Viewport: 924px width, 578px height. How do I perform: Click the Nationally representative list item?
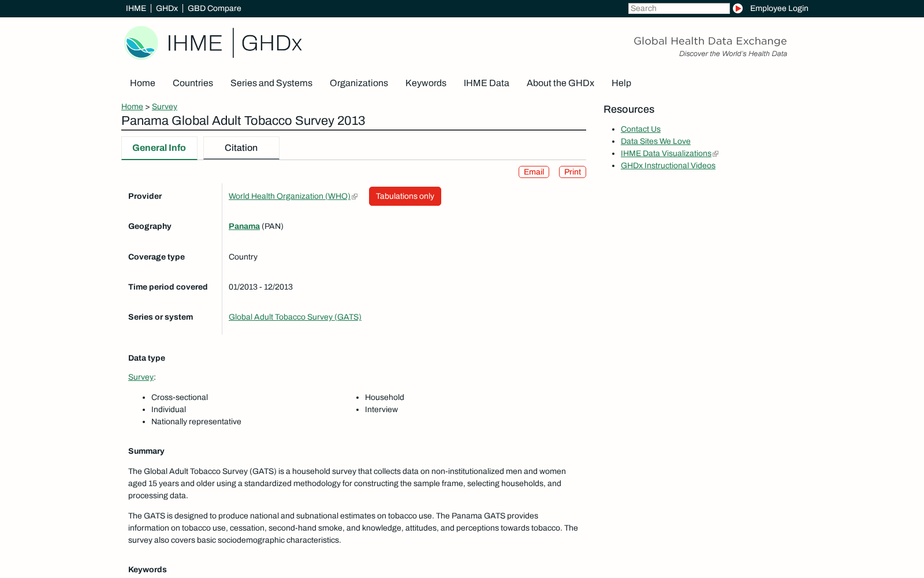tap(196, 422)
